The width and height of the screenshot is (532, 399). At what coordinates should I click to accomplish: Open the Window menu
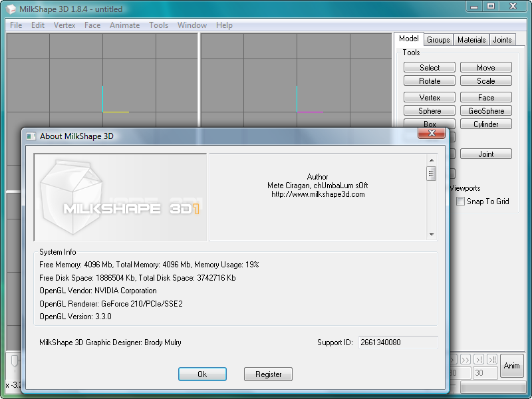click(192, 25)
